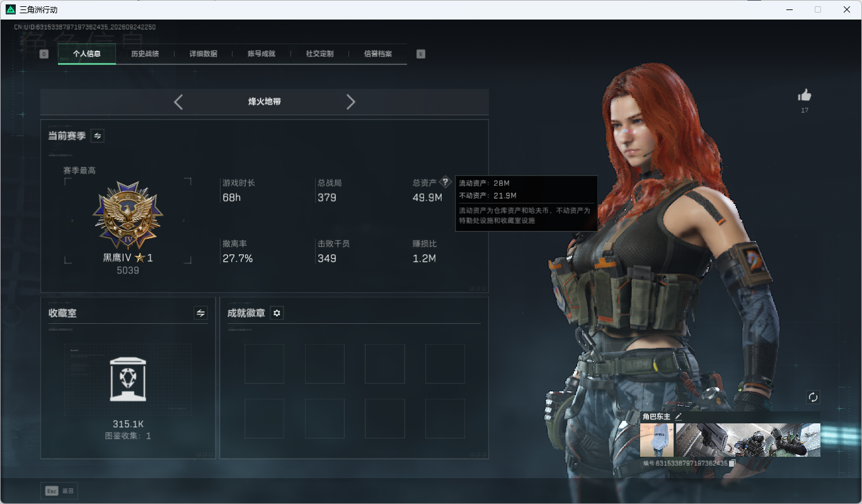862x504 pixels.
Task: View the 账号成就 tab
Action: 261,54
